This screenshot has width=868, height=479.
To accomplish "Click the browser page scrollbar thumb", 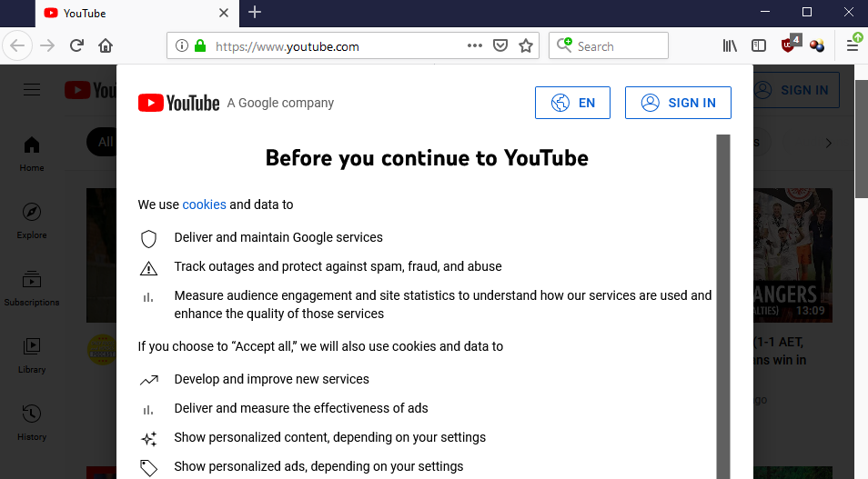I will pyautogui.click(x=862, y=138).
